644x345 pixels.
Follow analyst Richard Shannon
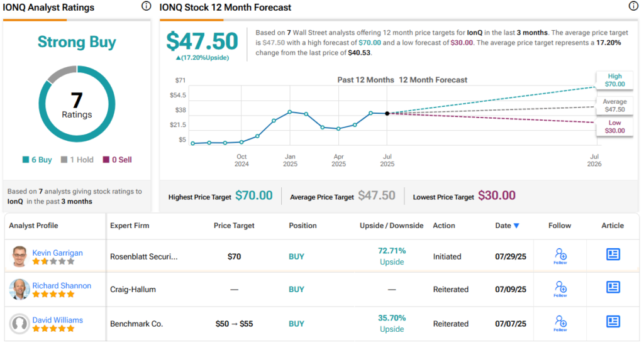pyautogui.click(x=561, y=289)
